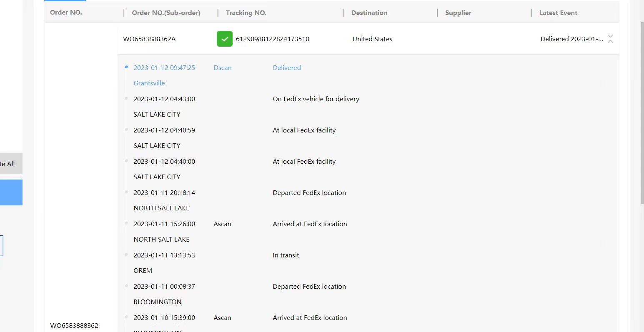Click the outlined input box on left edge
This screenshot has height=332, width=644.
[2, 246]
